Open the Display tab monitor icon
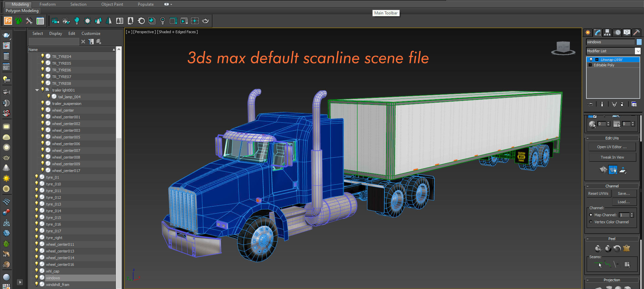The height and width of the screenshot is (289, 644). click(x=627, y=33)
